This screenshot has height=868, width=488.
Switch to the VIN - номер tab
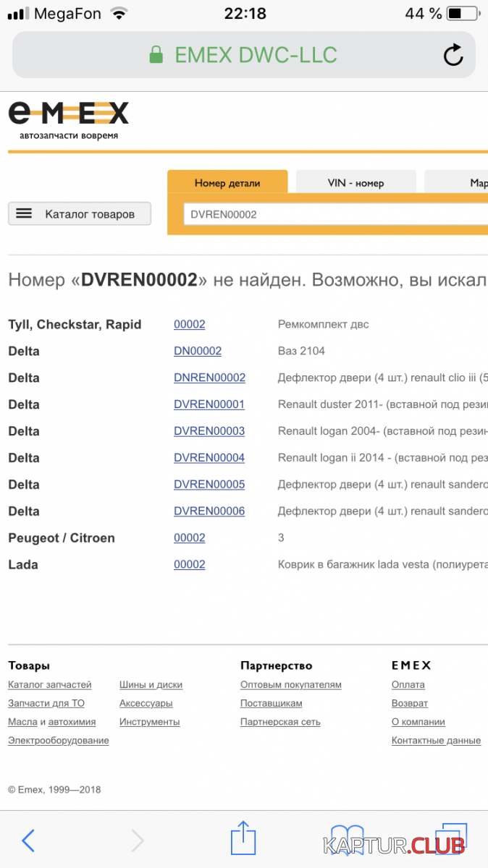pos(356,183)
